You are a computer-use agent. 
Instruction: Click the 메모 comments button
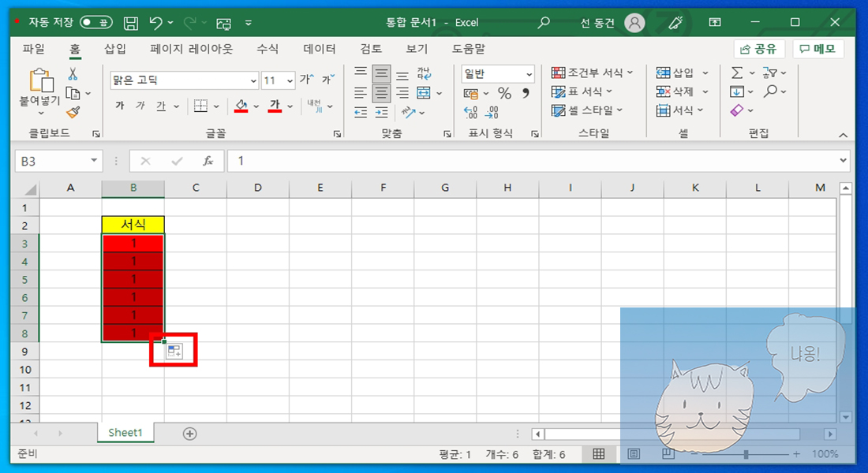point(818,49)
